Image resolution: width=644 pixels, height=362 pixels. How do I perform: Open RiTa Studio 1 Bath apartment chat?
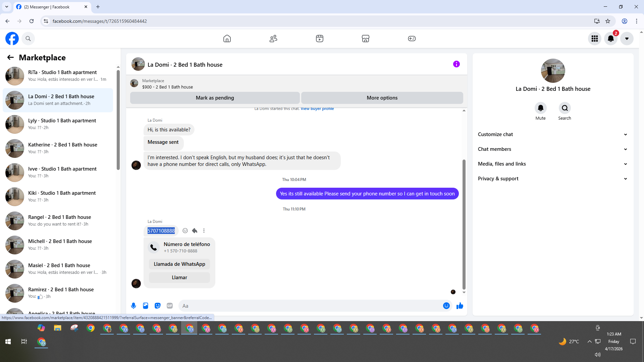58,76
